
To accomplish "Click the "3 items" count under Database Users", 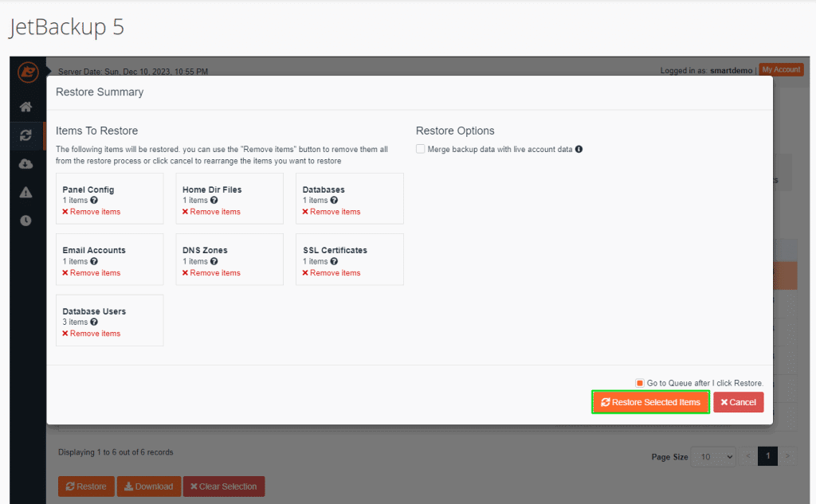I will click(75, 322).
